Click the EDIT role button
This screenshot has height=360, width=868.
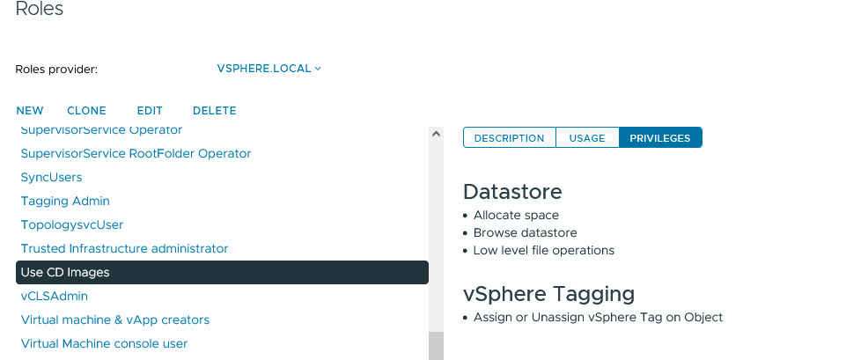[150, 111]
